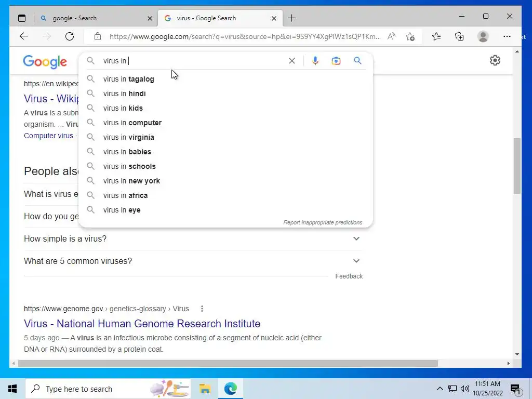Screen dimensions: 532x399
Task: Refresh the current page
Action: [x=70, y=36]
